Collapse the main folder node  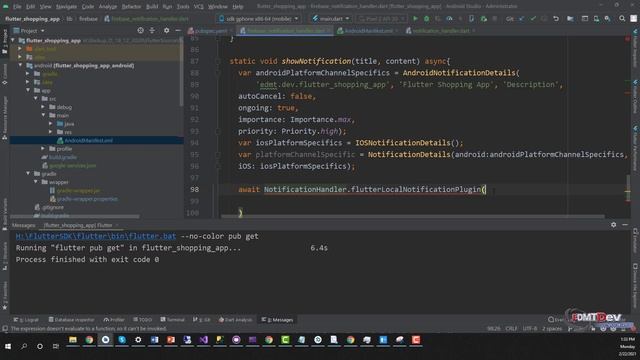pyautogui.click(x=43, y=115)
